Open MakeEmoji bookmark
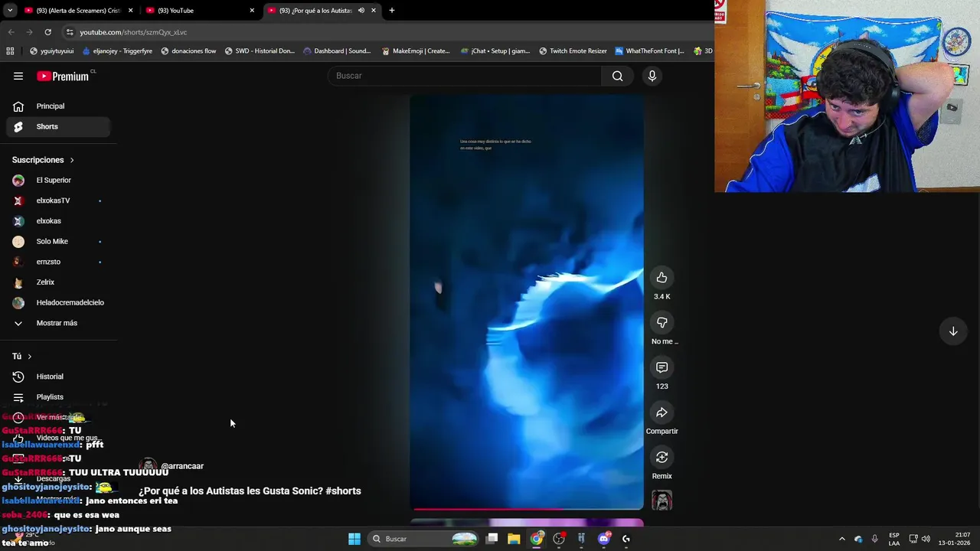 point(416,51)
